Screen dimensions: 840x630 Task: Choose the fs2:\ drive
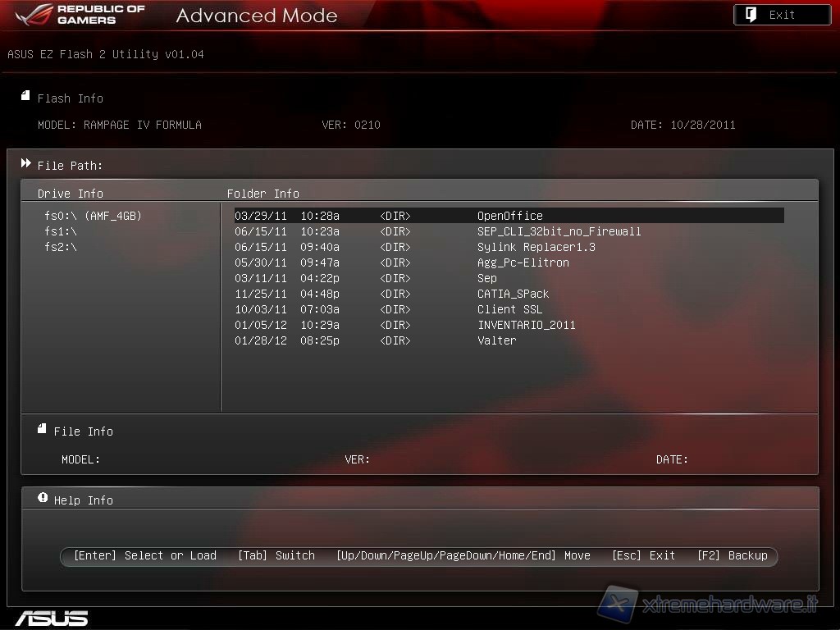(61, 247)
